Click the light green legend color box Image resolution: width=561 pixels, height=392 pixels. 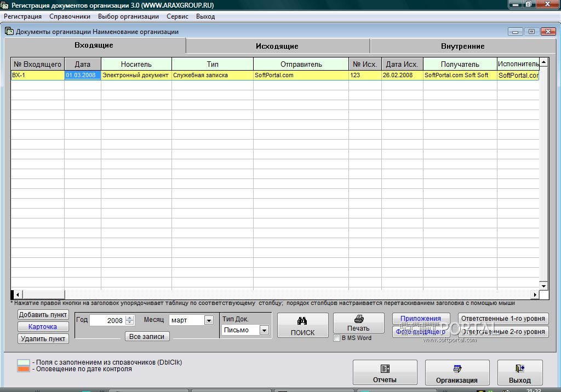[24, 362]
